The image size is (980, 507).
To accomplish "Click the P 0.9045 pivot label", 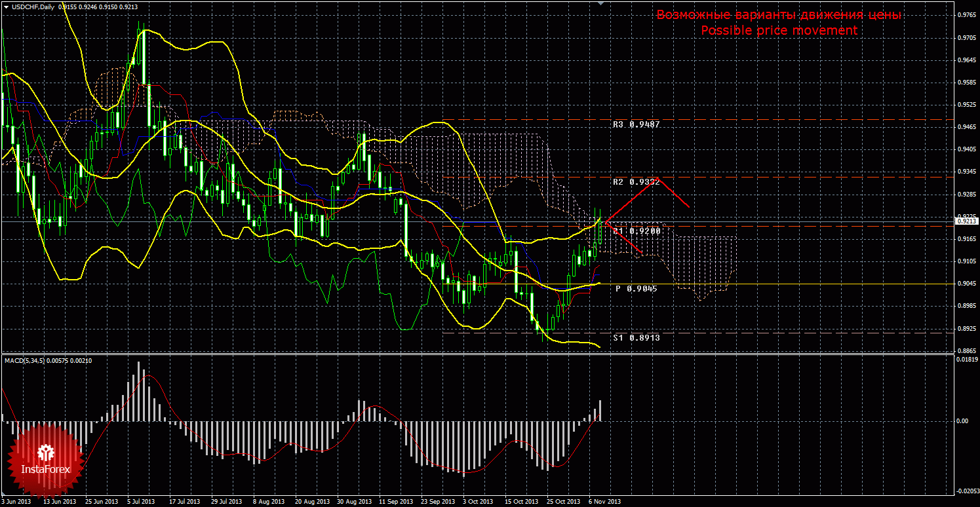I will click(636, 288).
